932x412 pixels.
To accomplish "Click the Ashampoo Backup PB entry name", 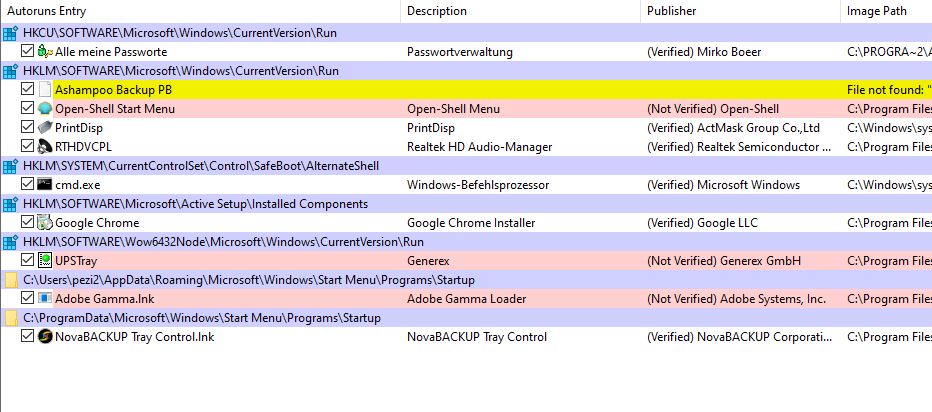I will [x=114, y=90].
